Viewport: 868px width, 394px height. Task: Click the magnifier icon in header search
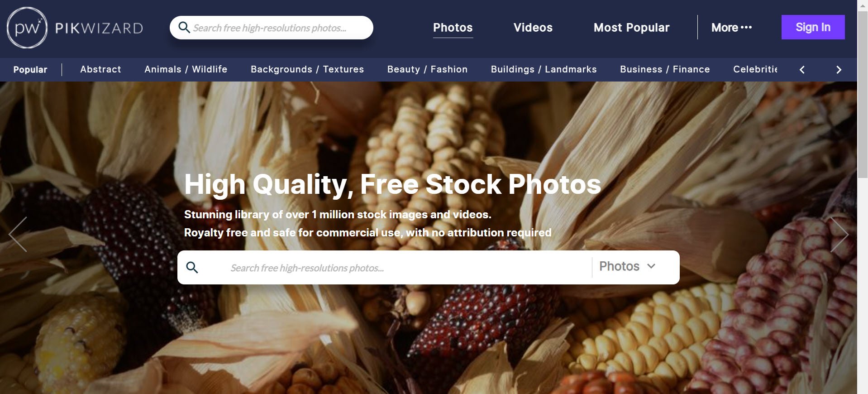pos(184,28)
